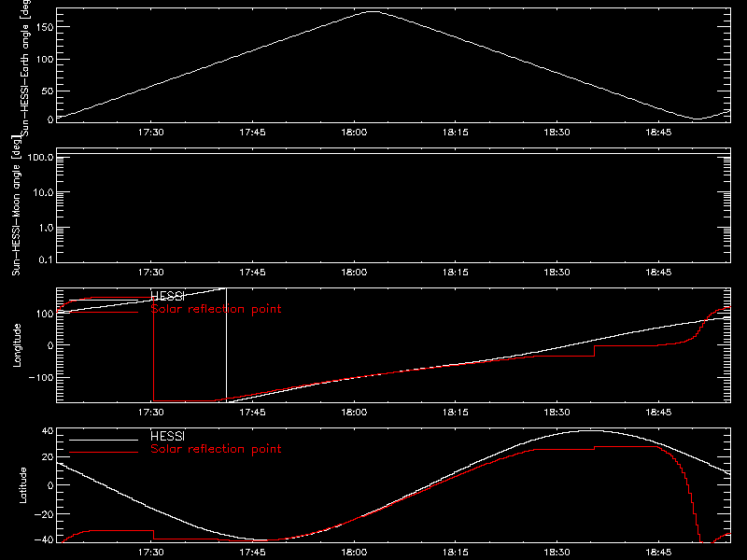
Task: Click 18:45 under the Moon angle plot
Action: pyautogui.click(x=658, y=273)
